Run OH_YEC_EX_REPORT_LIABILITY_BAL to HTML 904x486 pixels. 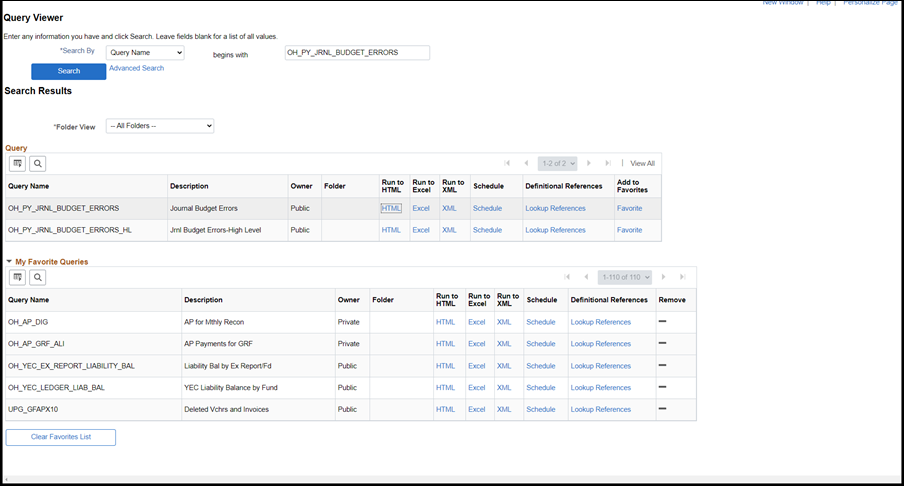pyautogui.click(x=446, y=366)
